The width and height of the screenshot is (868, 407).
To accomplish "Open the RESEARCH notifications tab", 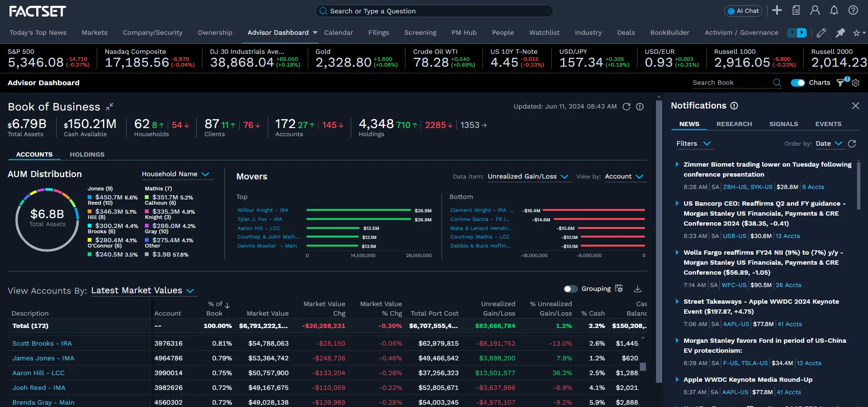I will coord(734,124).
